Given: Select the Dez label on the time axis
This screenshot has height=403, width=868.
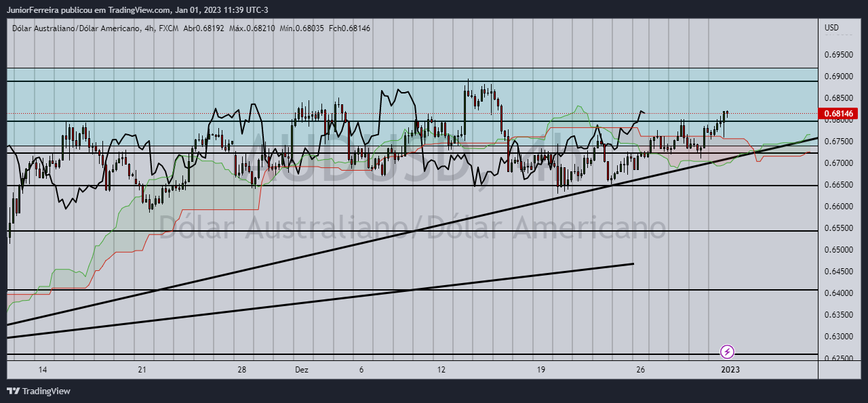Looking at the screenshot, I should point(302,370).
